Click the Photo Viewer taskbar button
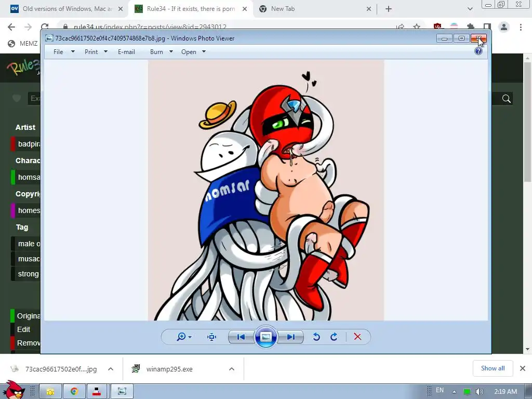532x399 pixels. click(x=122, y=392)
